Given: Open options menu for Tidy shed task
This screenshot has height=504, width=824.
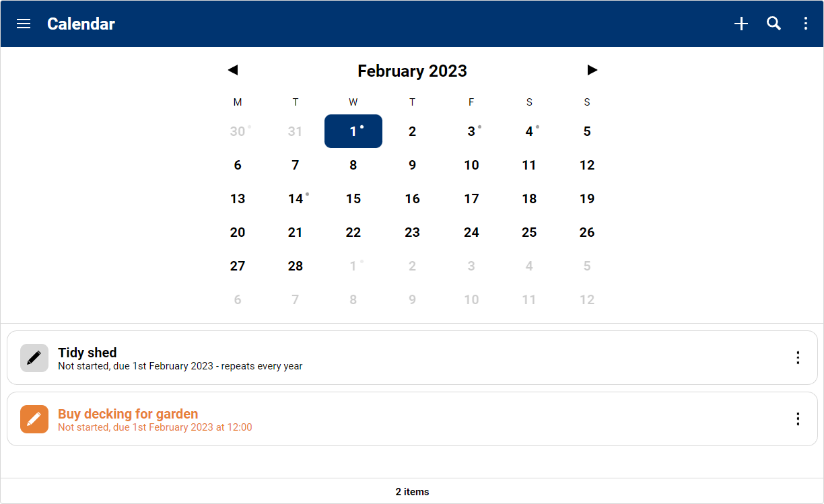Looking at the screenshot, I should (798, 358).
